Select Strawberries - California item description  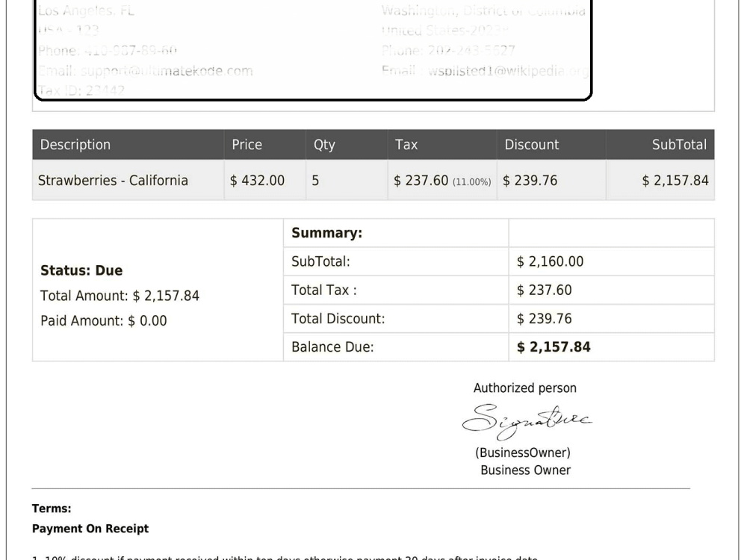113,181
